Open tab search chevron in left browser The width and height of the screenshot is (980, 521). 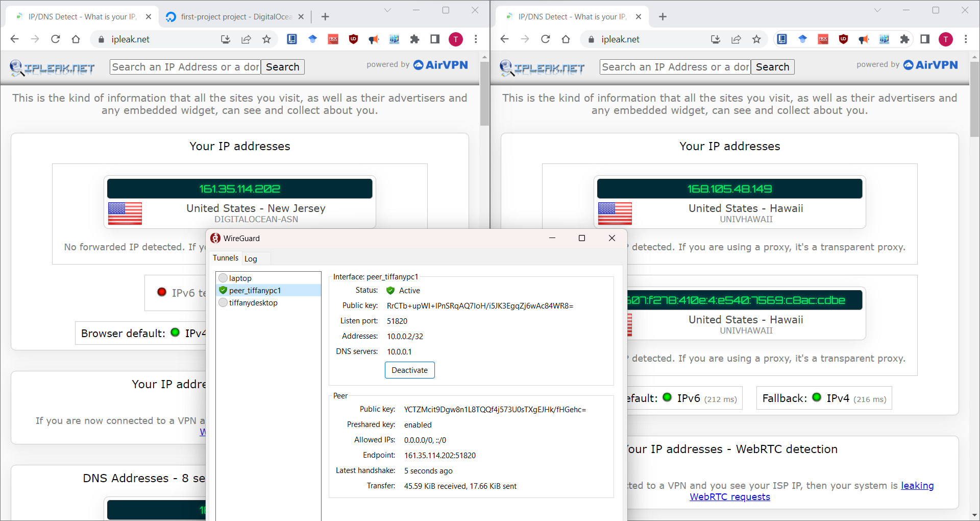(x=387, y=10)
